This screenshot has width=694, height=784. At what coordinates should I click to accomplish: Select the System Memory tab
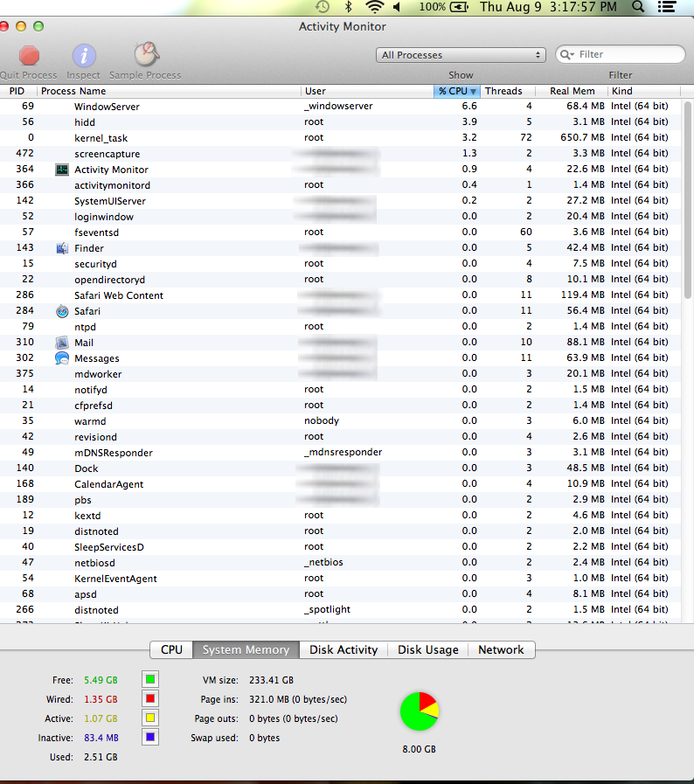point(246,649)
